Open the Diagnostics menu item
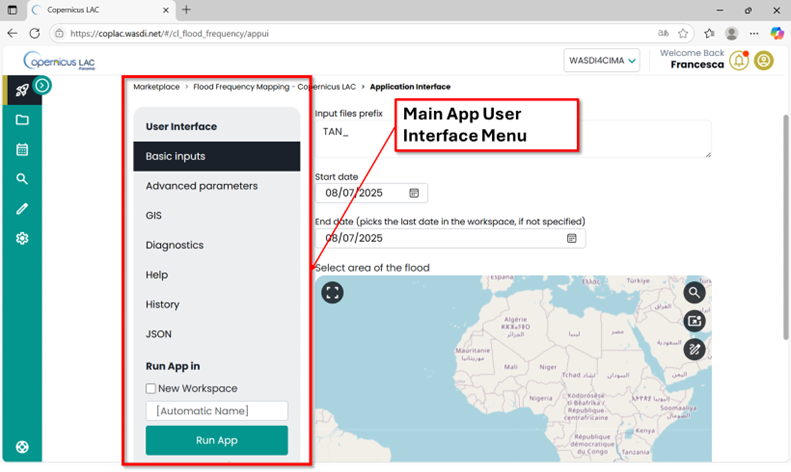Screen dimensions: 791x472 tap(216, 245)
